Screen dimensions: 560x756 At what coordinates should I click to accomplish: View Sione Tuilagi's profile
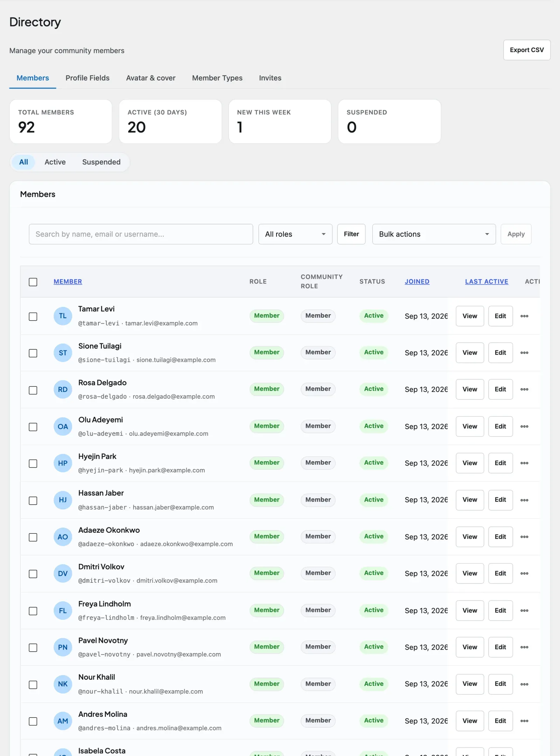click(470, 353)
